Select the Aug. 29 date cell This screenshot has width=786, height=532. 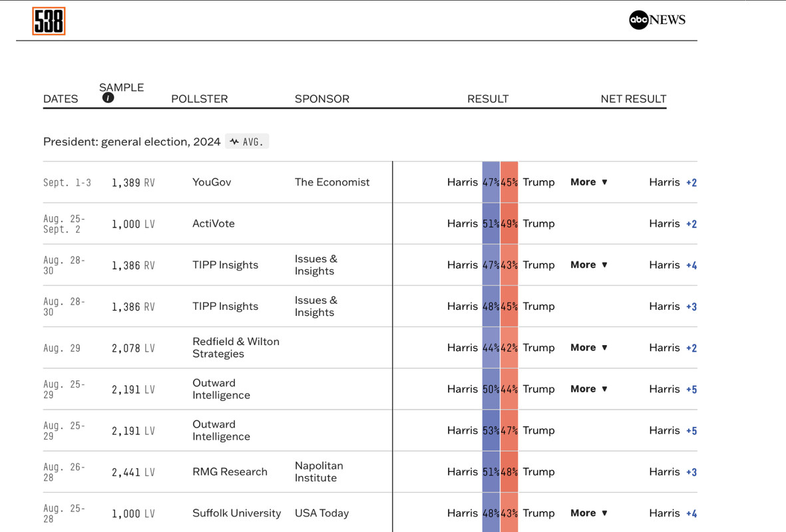click(62, 348)
